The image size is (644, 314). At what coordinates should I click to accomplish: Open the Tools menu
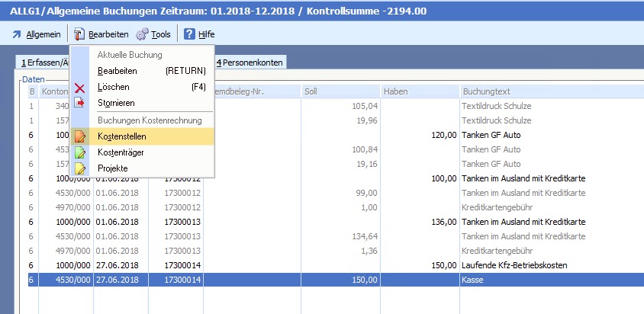click(x=160, y=34)
